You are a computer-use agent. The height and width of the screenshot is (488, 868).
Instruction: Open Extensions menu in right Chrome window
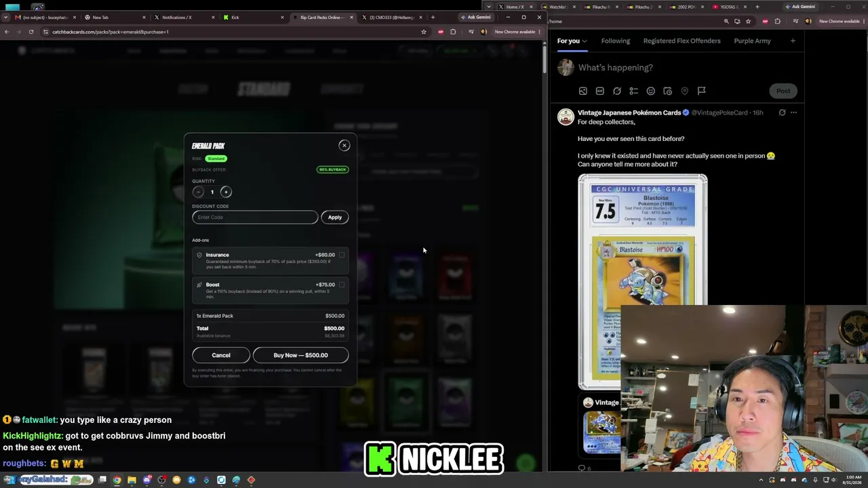point(777,21)
